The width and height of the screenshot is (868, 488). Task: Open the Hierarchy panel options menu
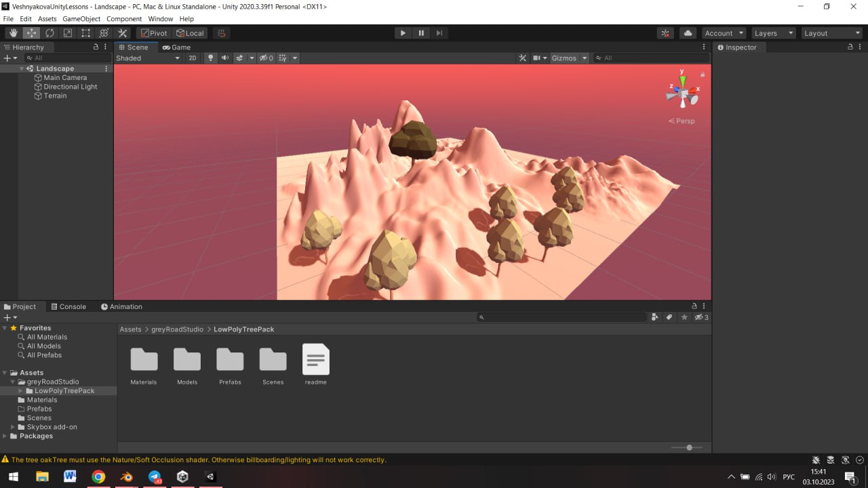(106, 47)
